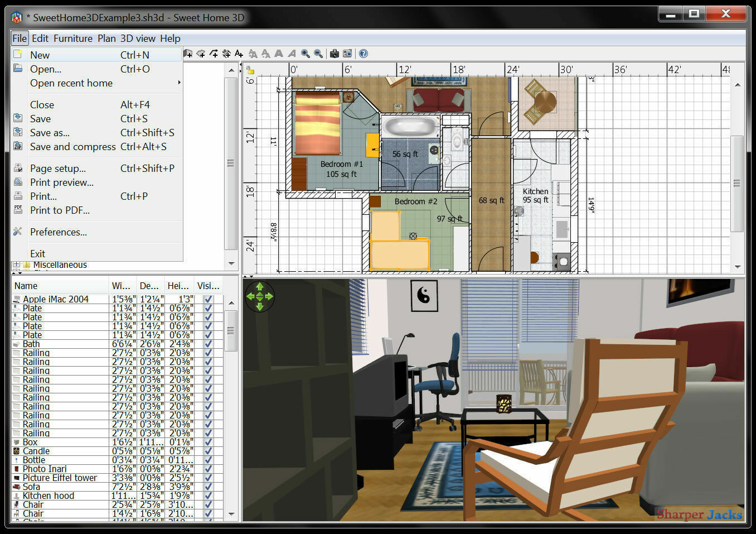Click the Zoom in magnifier icon
The height and width of the screenshot is (534, 756).
306,54
